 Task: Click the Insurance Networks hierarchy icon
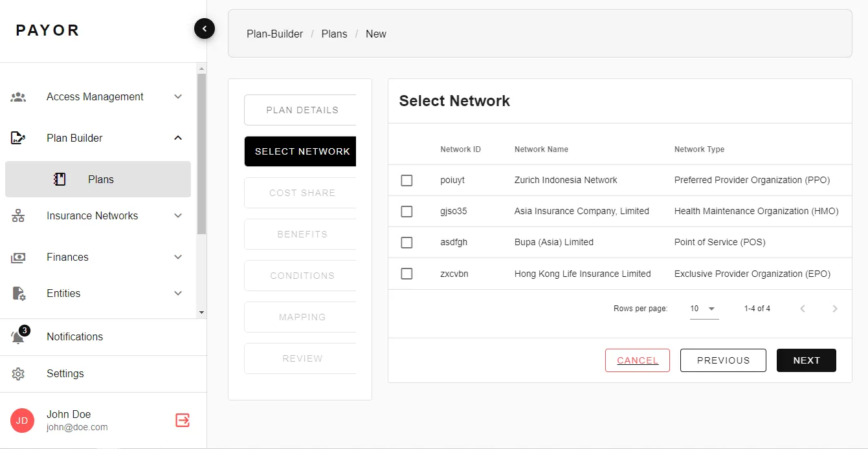click(18, 216)
